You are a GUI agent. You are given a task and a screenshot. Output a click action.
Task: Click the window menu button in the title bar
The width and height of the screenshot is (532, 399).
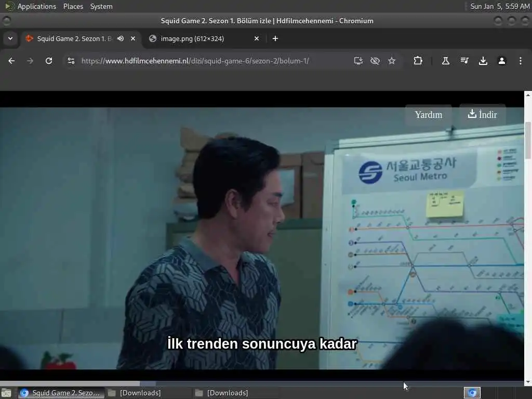6,21
